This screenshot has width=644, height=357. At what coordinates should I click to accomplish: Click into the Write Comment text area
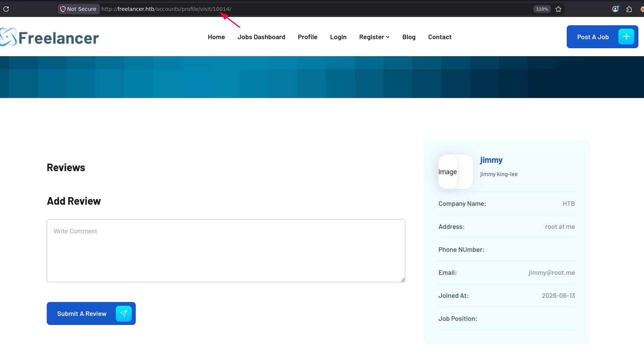point(226,251)
